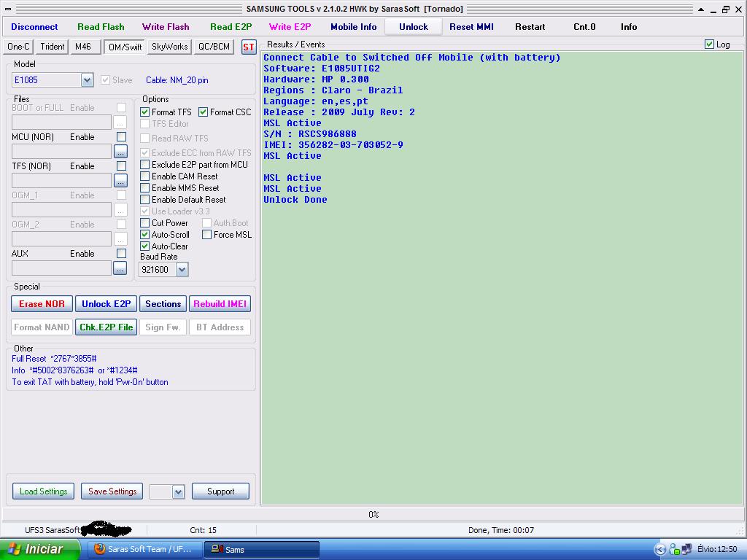The height and width of the screenshot is (560, 747).
Task: Click Save Settings button
Action: [112, 491]
